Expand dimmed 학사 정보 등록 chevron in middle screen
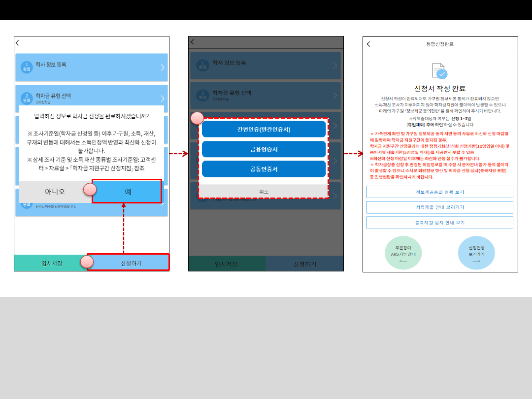This screenshot has height=399, width=532. point(335,66)
